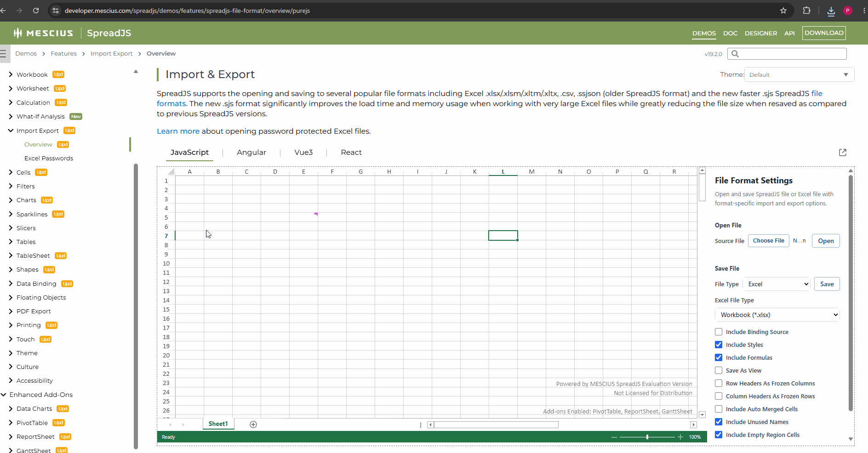Image resolution: width=868 pixels, height=453 pixels.
Task: Click the spreadsheet horizontal scrollbar thumb
Action: 496,425
